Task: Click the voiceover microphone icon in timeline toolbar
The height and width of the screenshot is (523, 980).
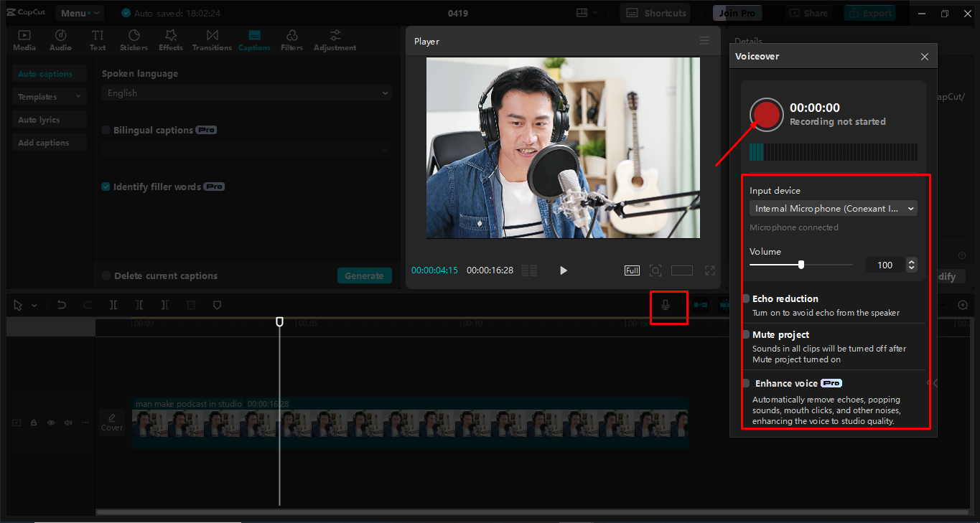Action: 666,306
